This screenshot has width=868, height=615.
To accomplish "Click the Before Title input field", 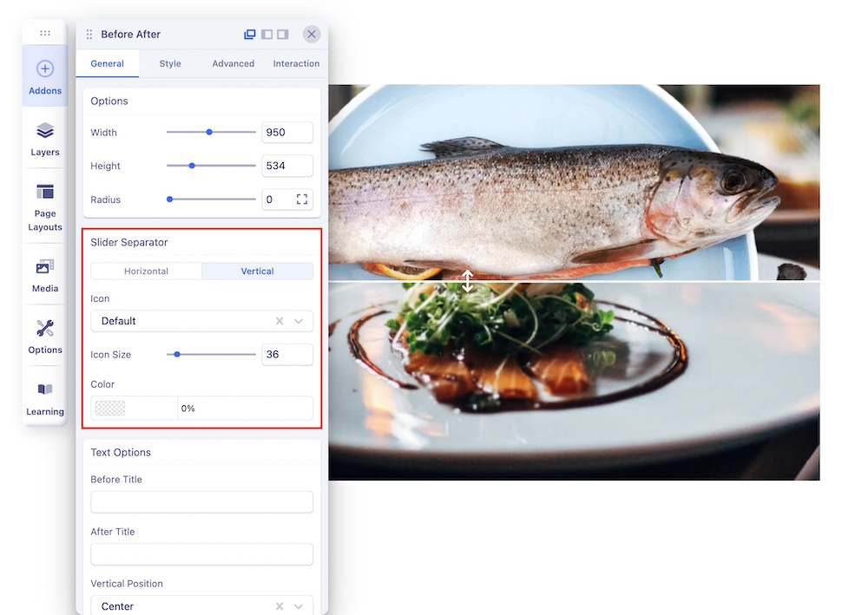I will tap(201, 502).
